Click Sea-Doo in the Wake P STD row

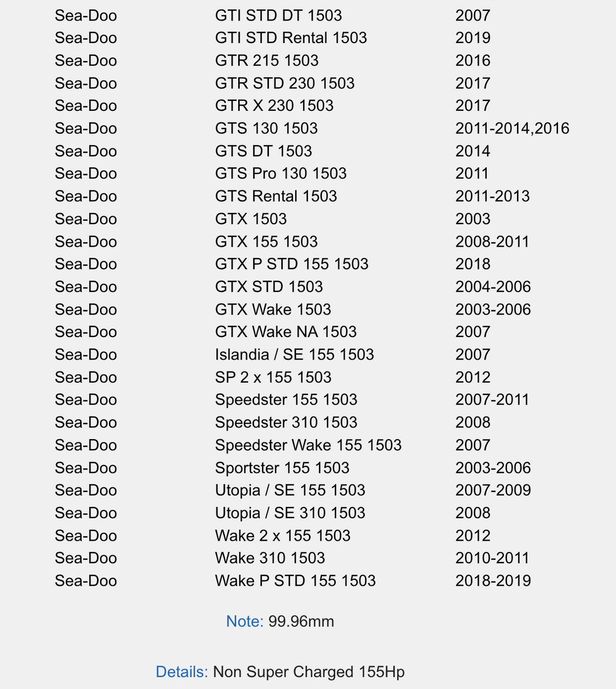[x=86, y=581]
